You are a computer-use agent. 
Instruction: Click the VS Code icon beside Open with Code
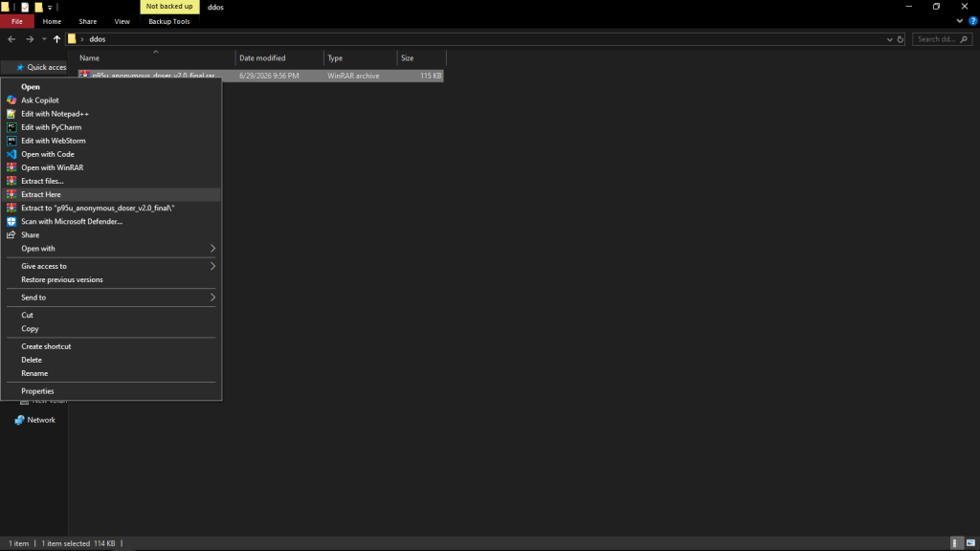click(x=11, y=154)
